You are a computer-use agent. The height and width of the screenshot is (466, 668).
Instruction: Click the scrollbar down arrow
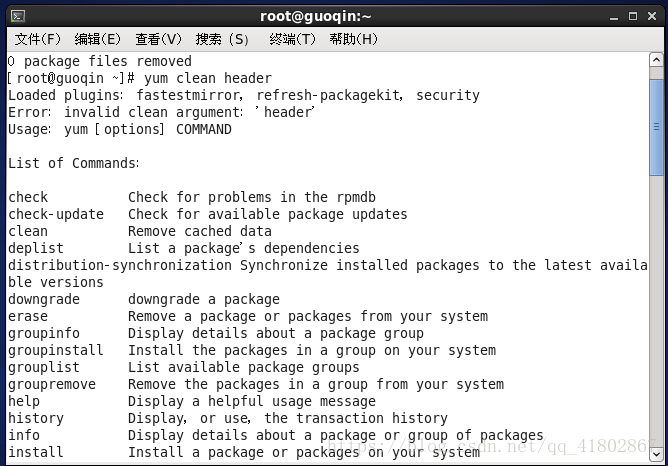(656, 454)
